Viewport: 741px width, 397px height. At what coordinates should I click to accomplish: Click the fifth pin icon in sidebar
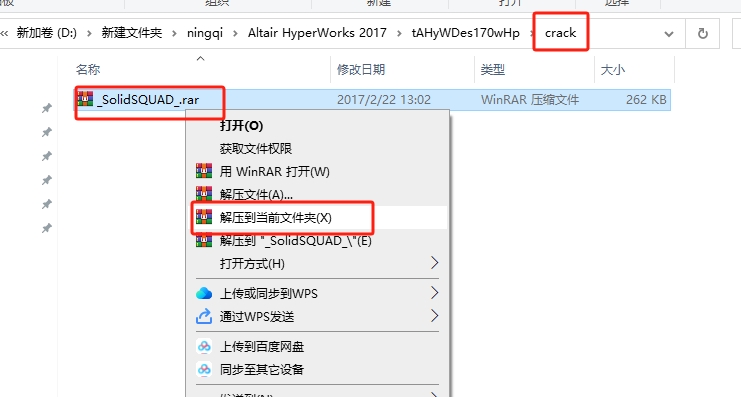[46, 204]
